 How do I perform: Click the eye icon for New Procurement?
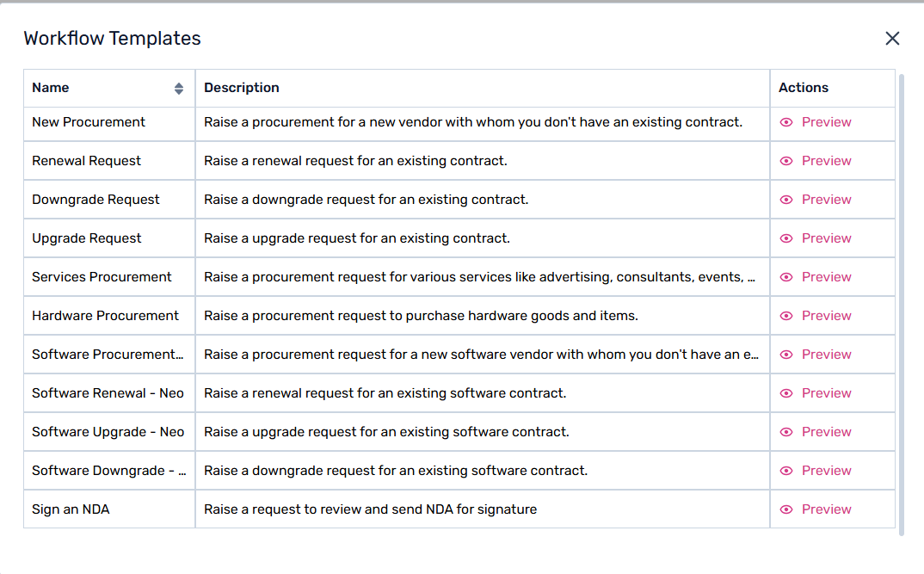786,122
